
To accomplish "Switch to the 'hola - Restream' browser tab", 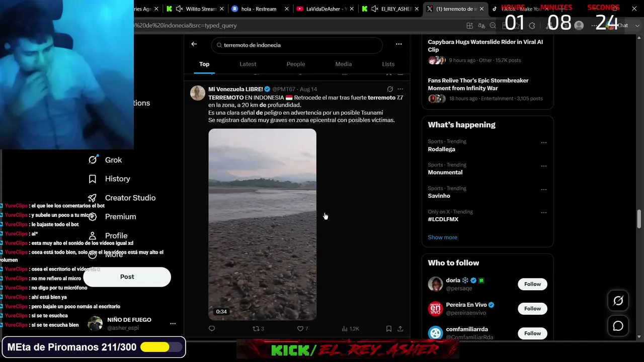I will pos(259,9).
